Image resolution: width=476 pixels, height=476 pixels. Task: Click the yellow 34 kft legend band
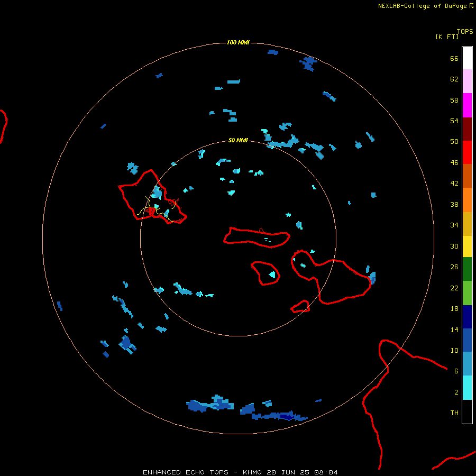tap(467, 246)
